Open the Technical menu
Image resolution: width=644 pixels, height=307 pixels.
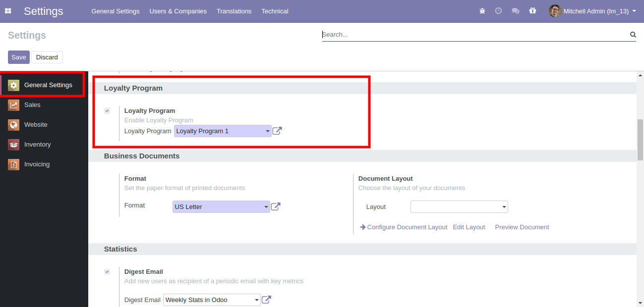coord(275,11)
